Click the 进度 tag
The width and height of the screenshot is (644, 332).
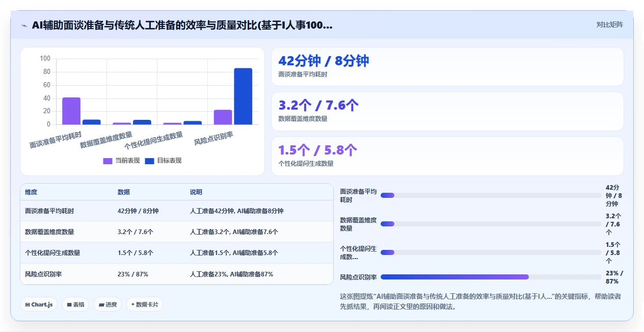point(108,304)
